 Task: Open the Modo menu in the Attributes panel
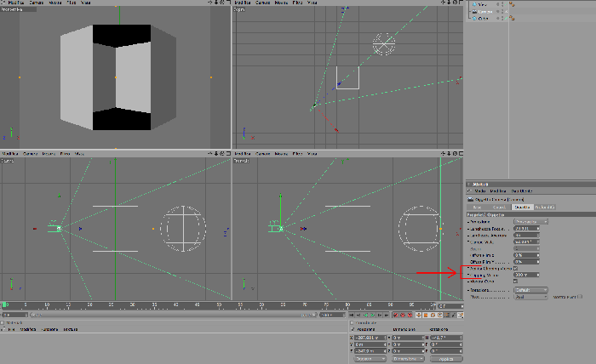(479, 191)
